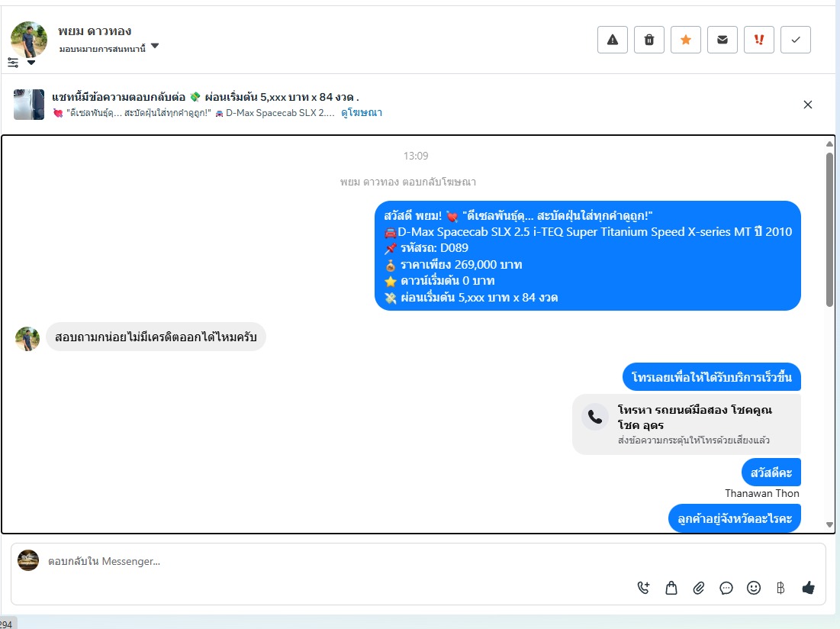The image size is (840, 629).
Task: Open the shopping bag icon
Action: point(671,588)
